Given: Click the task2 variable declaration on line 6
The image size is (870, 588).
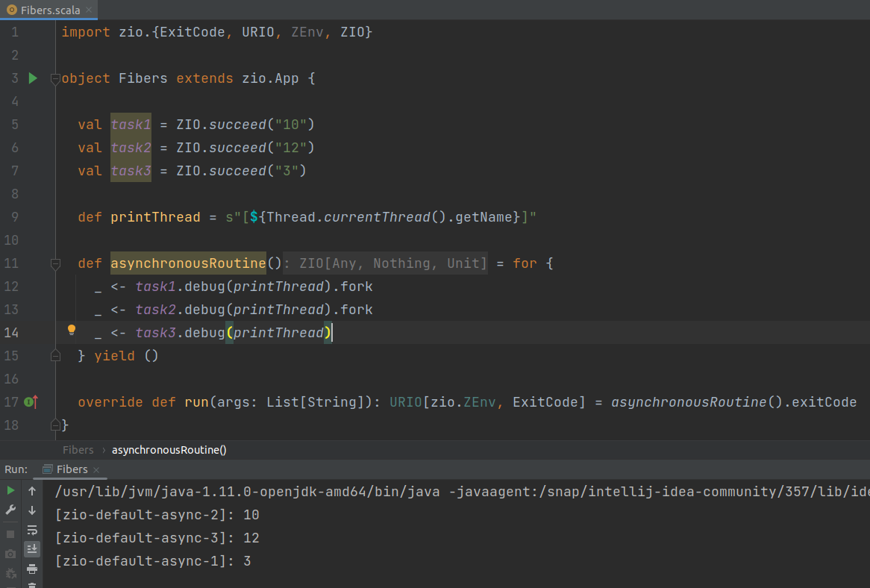Looking at the screenshot, I should 131,148.
